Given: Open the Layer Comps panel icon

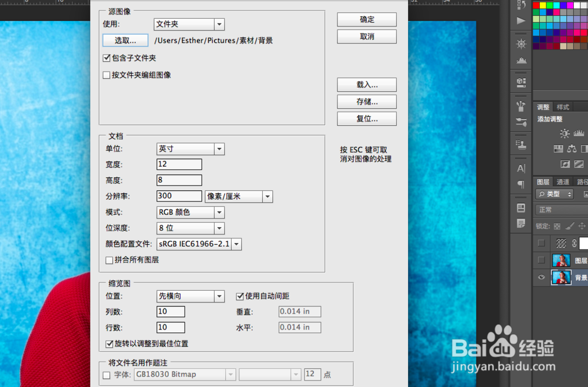Looking at the screenshot, I should [x=521, y=207].
